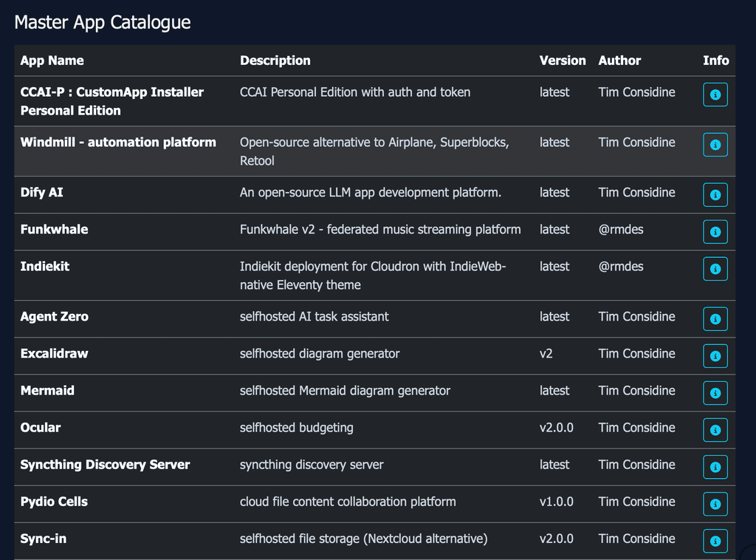The width and height of the screenshot is (756, 560).
Task: Sort by the Version column
Action: point(563,61)
